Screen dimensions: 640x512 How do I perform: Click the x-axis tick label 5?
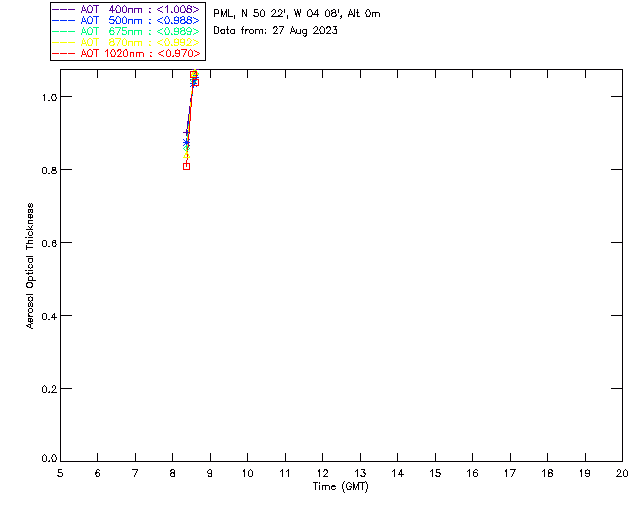click(x=60, y=473)
